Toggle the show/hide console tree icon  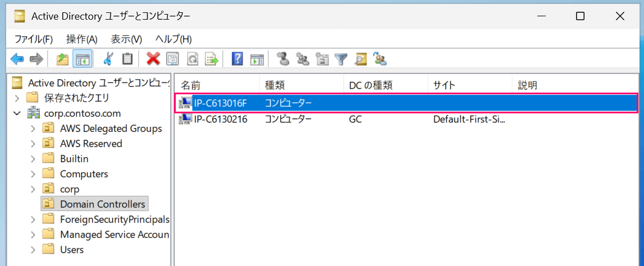point(82,59)
